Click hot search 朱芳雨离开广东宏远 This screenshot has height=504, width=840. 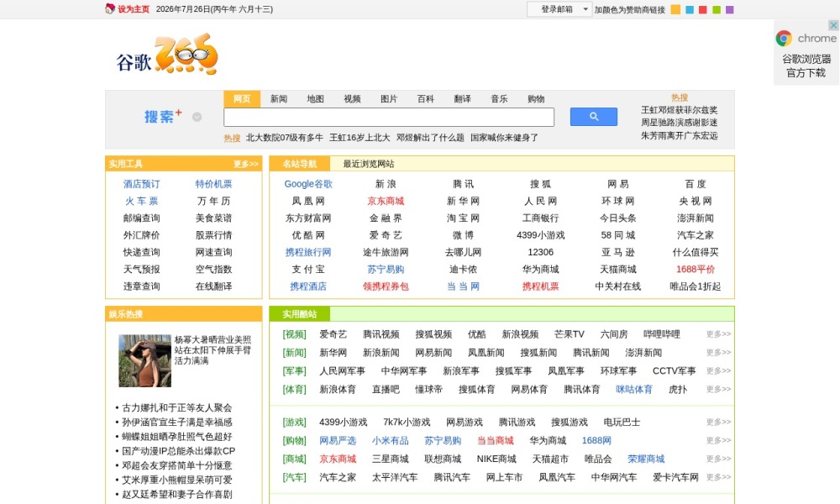coord(680,135)
